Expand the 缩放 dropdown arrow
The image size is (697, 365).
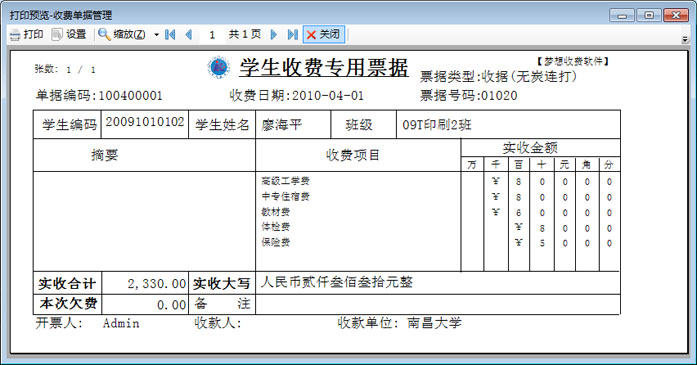tap(156, 35)
